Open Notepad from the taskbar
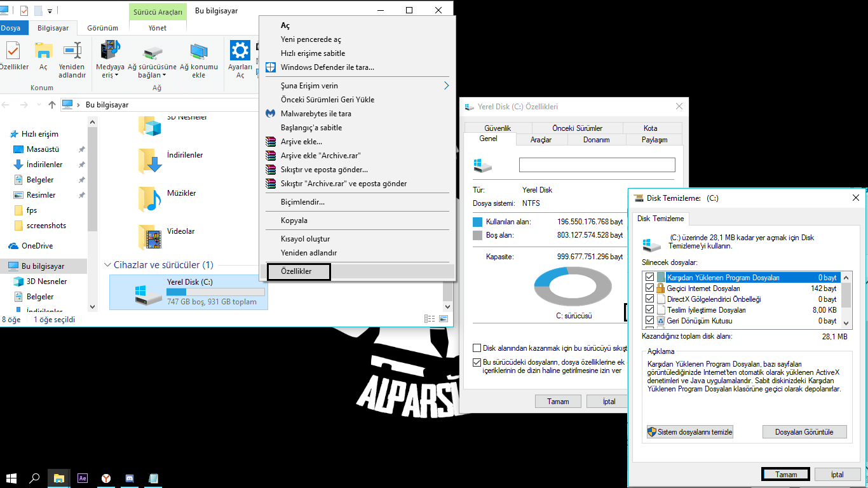The height and width of the screenshot is (488, 868). pyautogui.click(x=153, y=478)
